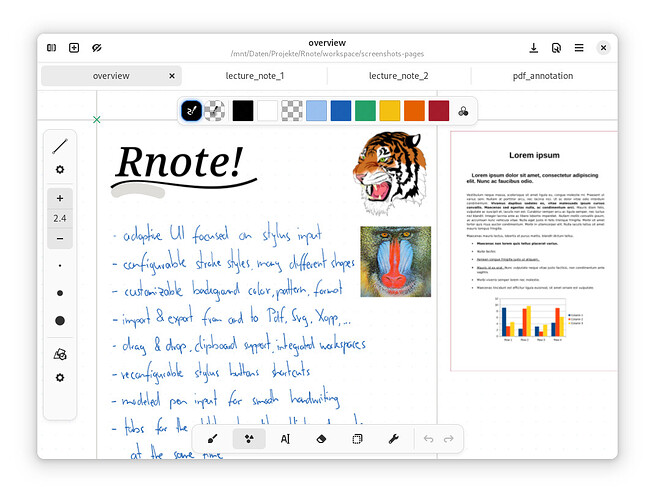Pick the yellow color swatch
Image resolution: width=654 pixels, height=500 pixels.
pyautogui.click(x=390, y=111)
